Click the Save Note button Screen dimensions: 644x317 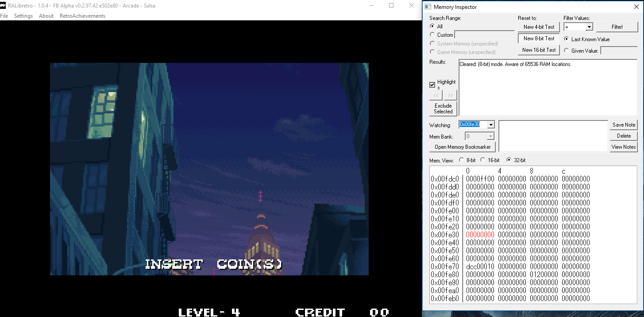pos(624,125)
